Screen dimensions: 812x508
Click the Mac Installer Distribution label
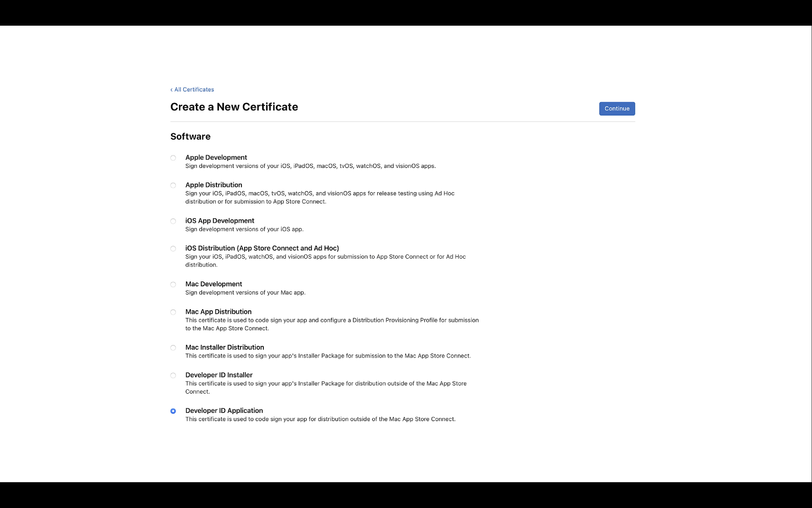pyautogui.click(x=225, y=347)
